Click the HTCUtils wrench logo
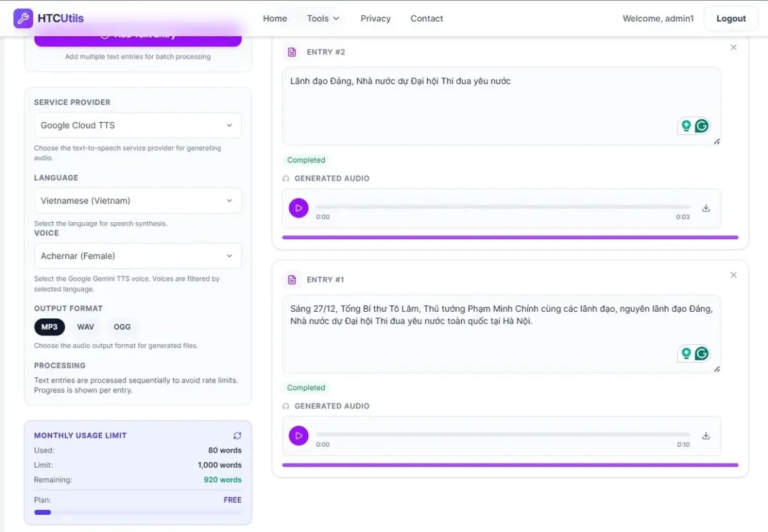 click(23, 18)
